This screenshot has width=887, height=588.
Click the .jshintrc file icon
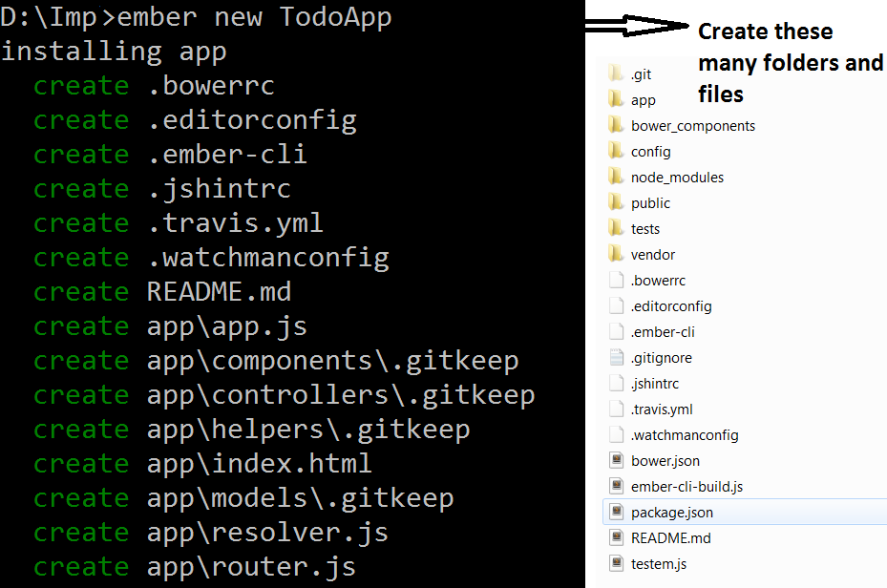point(616,383)
